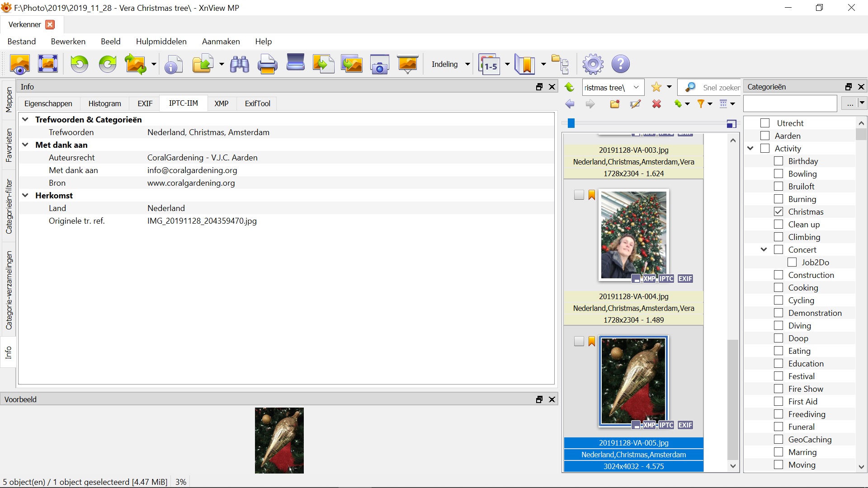
Task: Tick the checkbox on 20191128-VA-004 thumbnail
Action: click(579, 195)
